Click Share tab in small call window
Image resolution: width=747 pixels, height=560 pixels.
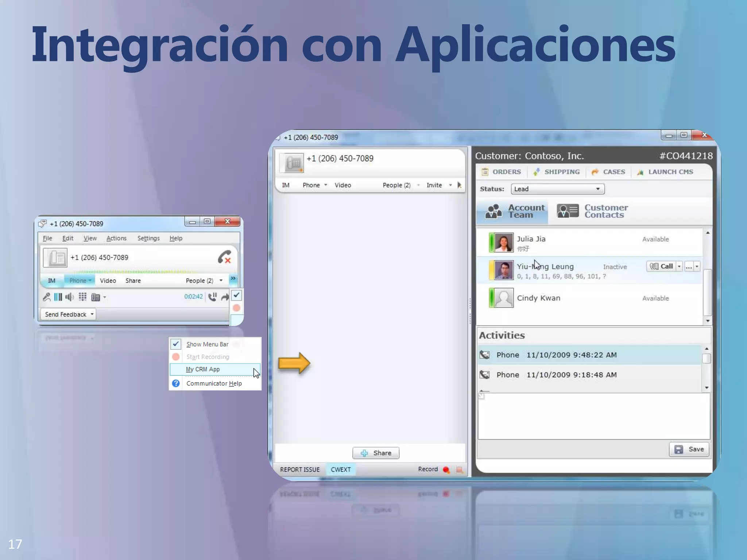point(133,280)
